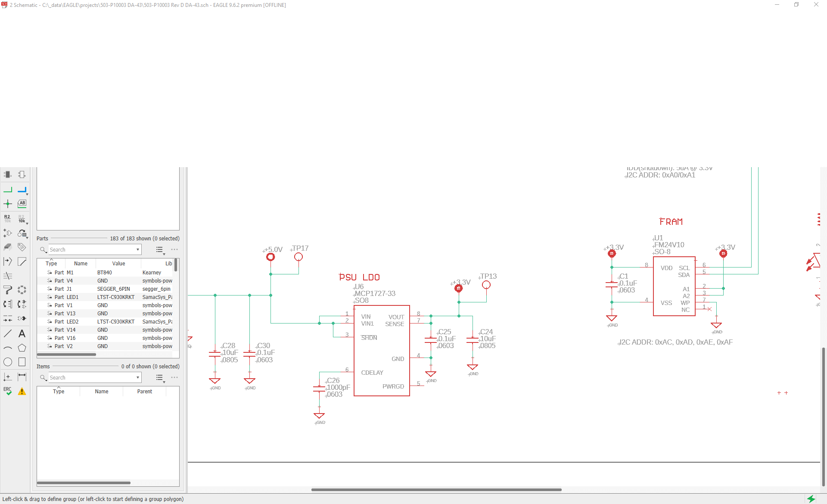827x504 pixels.
Task: Run an ERC check
Action: click(7, 391)
